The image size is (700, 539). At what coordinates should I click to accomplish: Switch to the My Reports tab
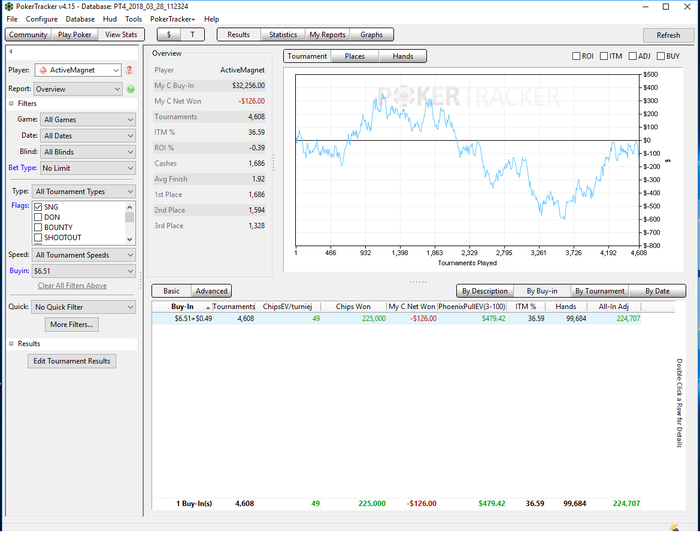pyautogui.click(x=327, y=34)
